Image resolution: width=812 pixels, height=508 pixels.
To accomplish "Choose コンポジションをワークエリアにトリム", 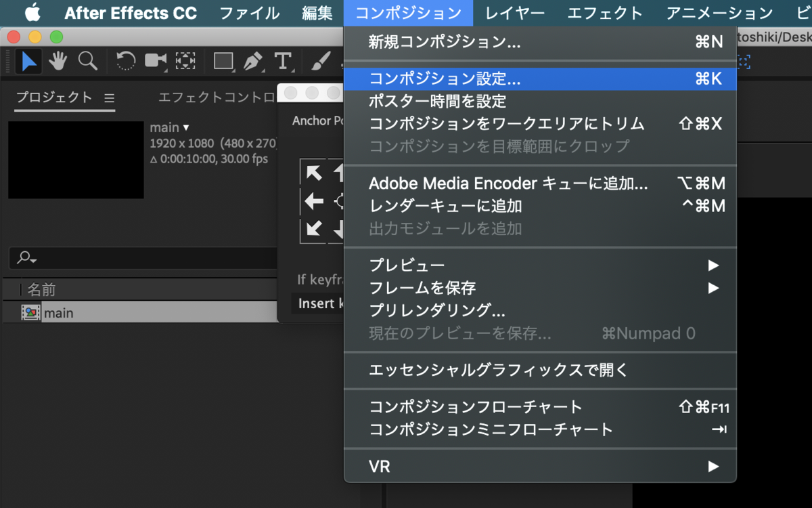I will 540,124.
